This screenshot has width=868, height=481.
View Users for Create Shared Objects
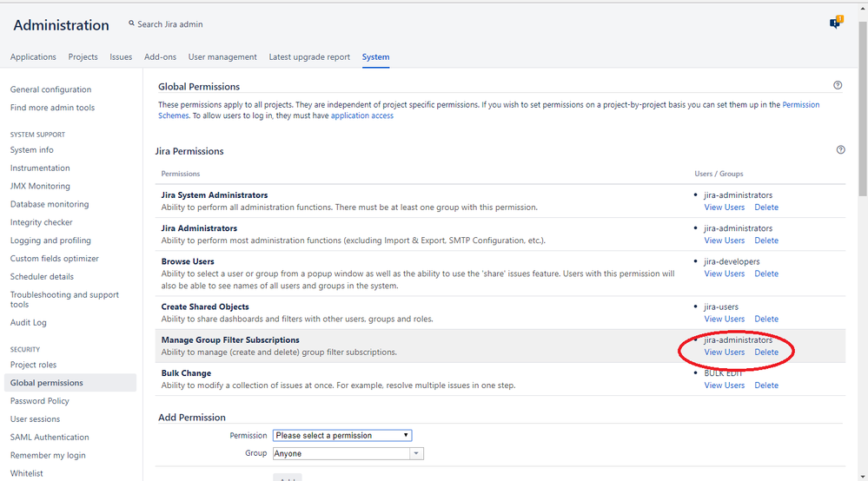click(724, 319)
